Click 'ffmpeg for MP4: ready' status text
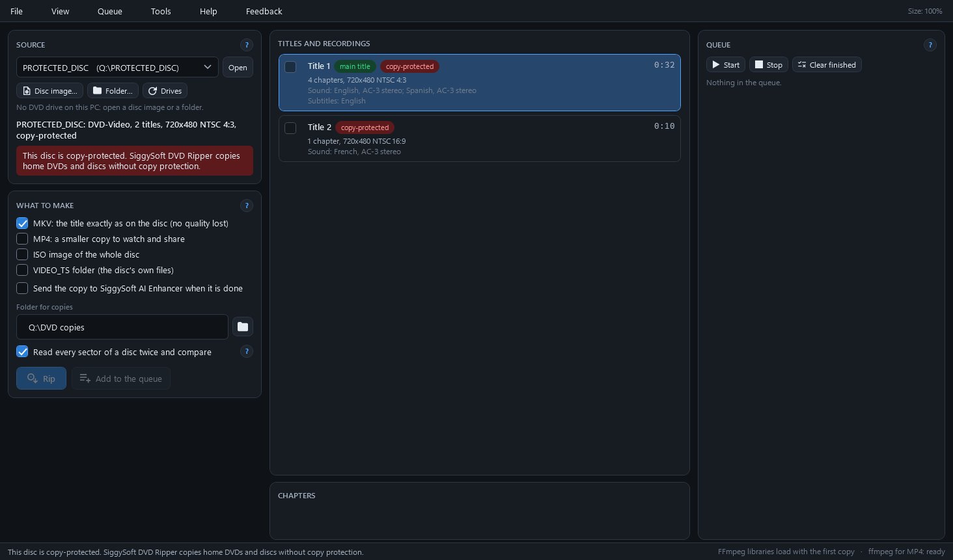Screen dimensions: 953x560 [x=907, y=552]
